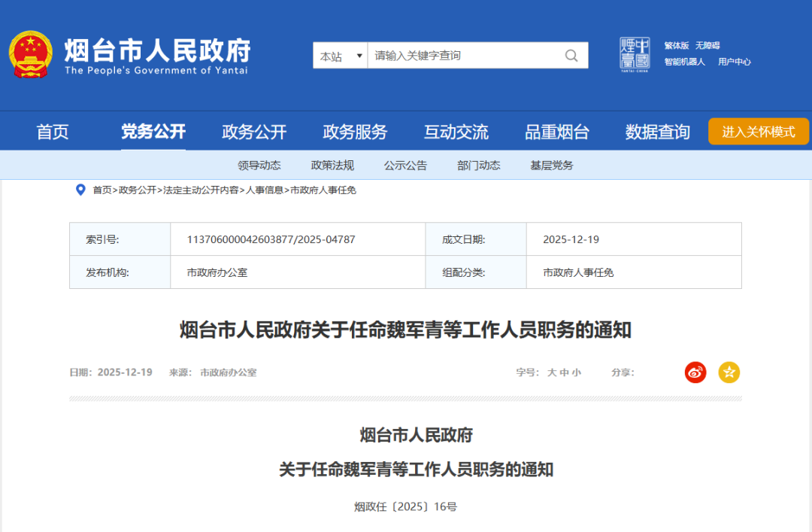Viewport: 812px width, 532px height.
Task: Click the Yantai China seal logo
Action: click(x=635, y=53)
